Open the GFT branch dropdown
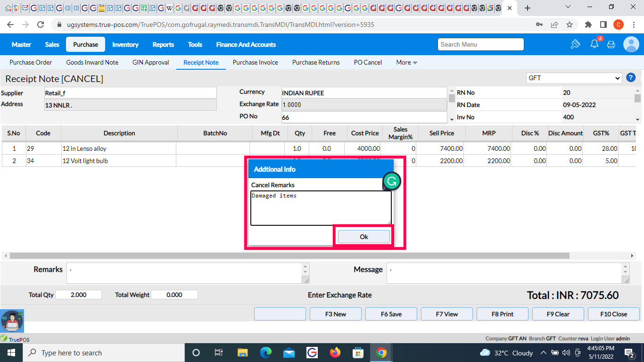 574,78
